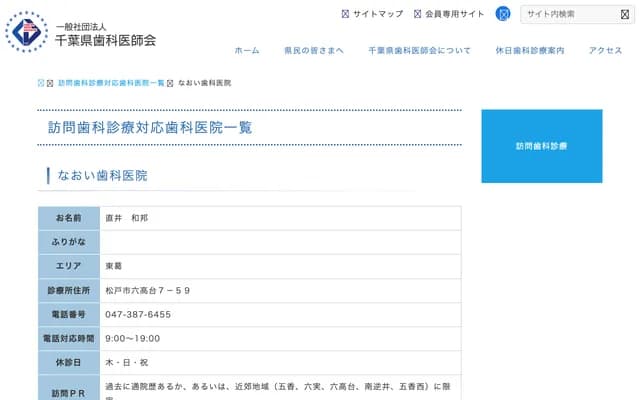
Task: Click the phone number 047-387-6455
Action: click(138, 314)
